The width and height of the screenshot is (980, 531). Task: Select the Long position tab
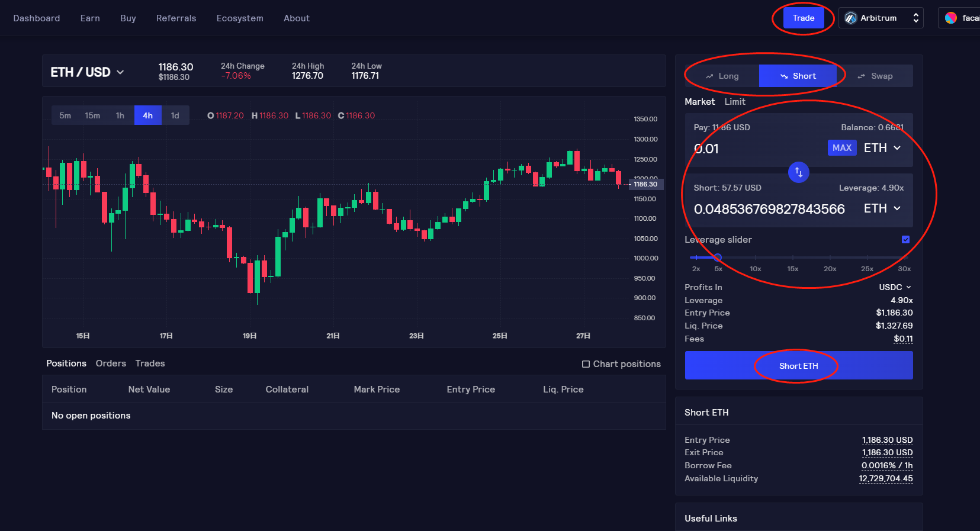pyautogui.click(x=722, y=76)
